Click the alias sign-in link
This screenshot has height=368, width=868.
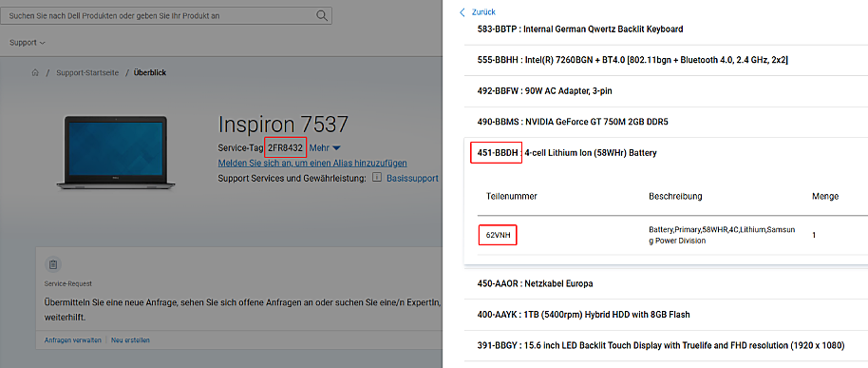point(312,163)
